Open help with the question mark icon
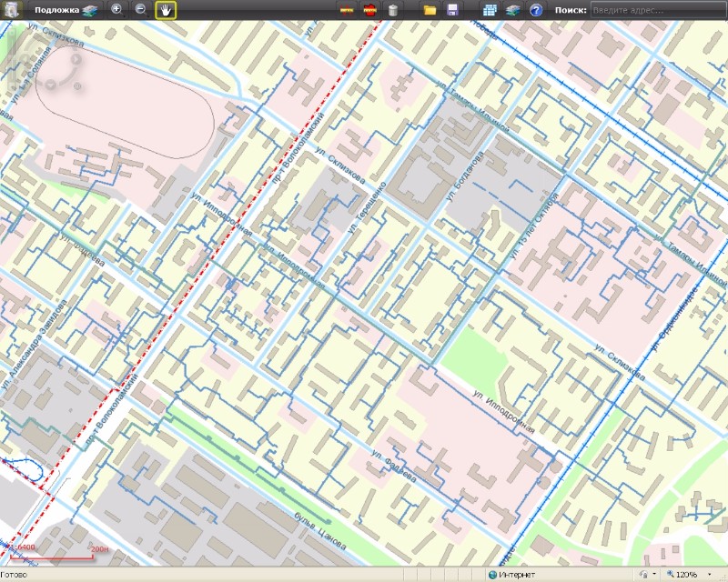 (x=536, y=11)
